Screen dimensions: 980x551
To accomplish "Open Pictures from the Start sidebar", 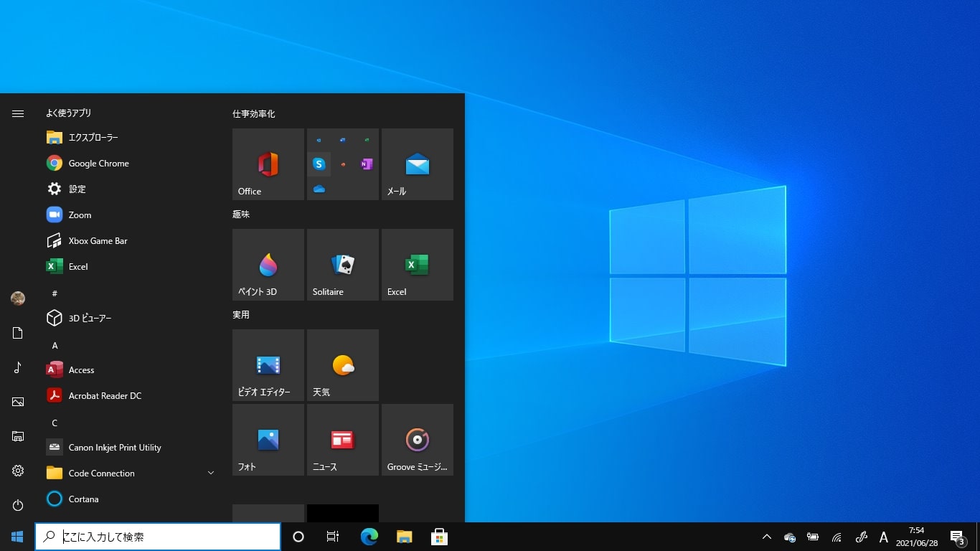I will click(18, 402).
